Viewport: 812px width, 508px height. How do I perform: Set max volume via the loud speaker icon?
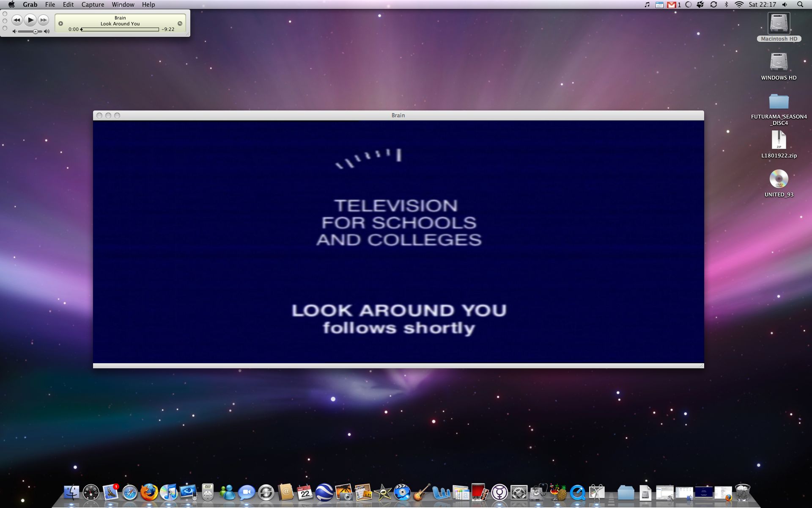[x=47, y=32]
